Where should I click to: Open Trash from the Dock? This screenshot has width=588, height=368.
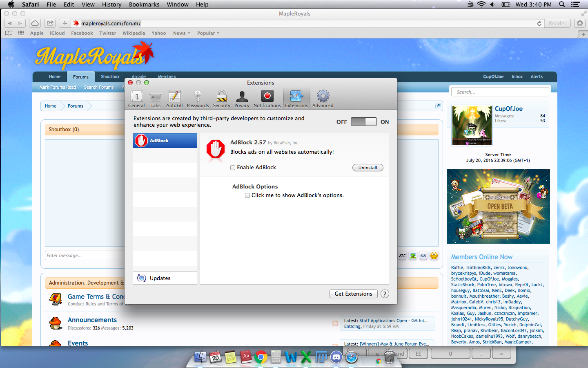389,357
